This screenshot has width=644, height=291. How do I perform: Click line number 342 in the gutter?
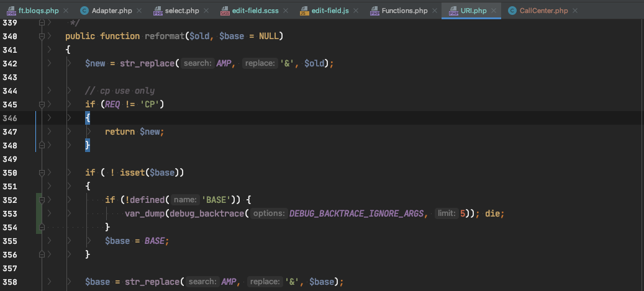[x=9, y=64]
